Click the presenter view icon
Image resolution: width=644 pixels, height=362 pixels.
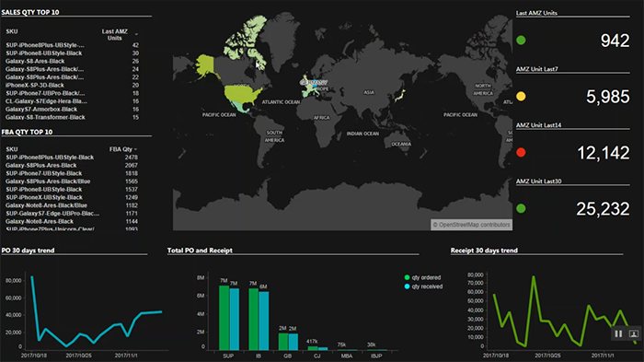click(634, 333)
